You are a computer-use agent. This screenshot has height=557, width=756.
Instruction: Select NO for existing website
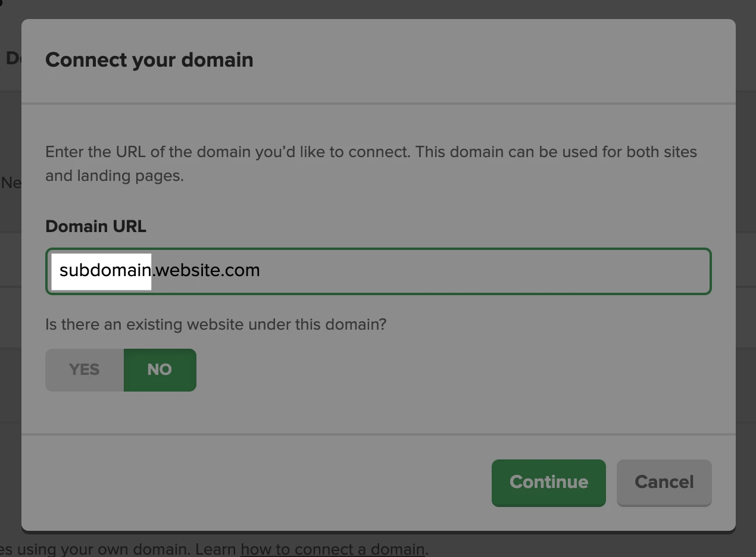160,370
